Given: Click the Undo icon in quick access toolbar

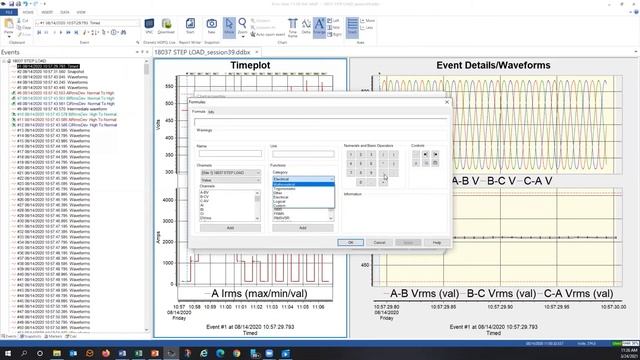Looking at the screenshot, I should pyautogui.click(x=26, y=4).
